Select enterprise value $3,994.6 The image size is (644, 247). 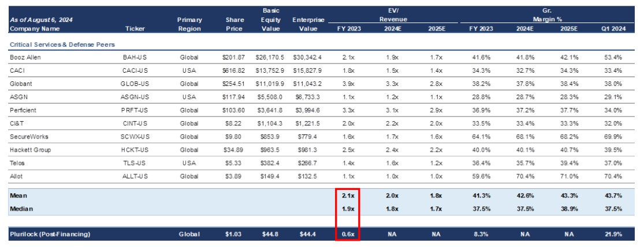point(307,110)
